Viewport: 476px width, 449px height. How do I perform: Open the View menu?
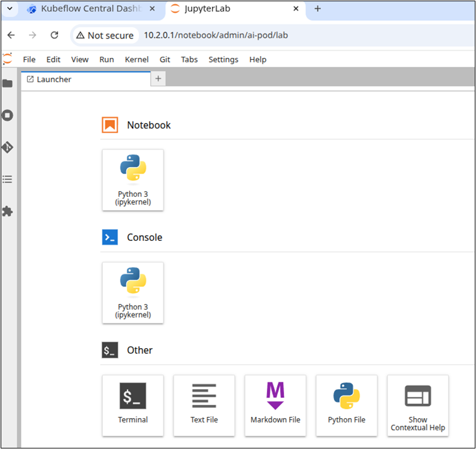coord(80,59)
